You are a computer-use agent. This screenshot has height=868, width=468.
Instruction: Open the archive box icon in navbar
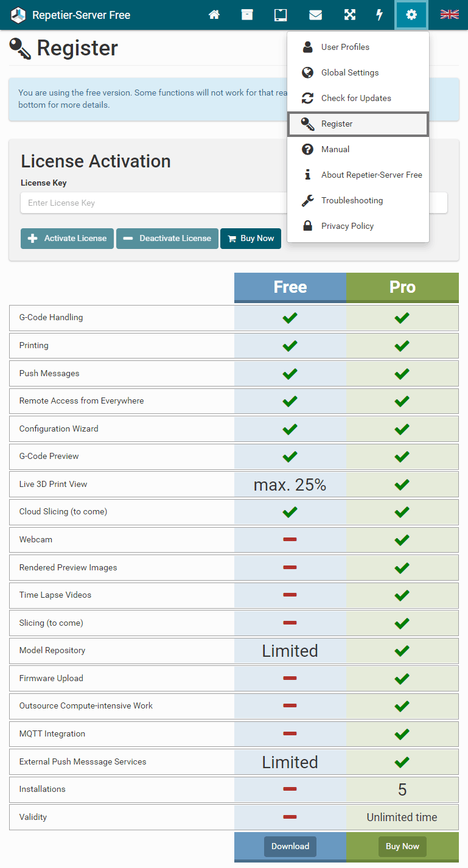tap(247, 15)
